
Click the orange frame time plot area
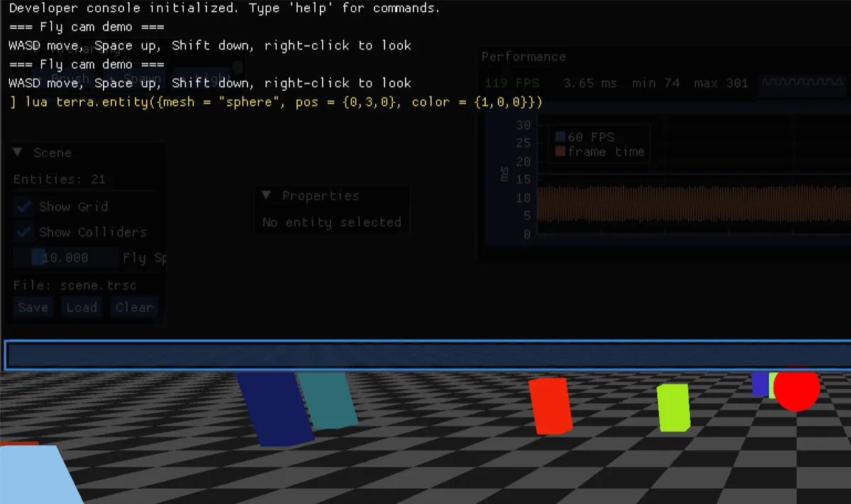point(694,205)
